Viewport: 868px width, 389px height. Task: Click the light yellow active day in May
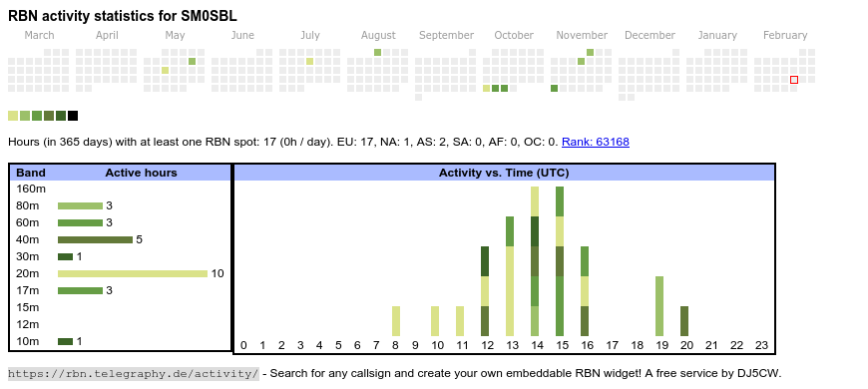[165, 70]
